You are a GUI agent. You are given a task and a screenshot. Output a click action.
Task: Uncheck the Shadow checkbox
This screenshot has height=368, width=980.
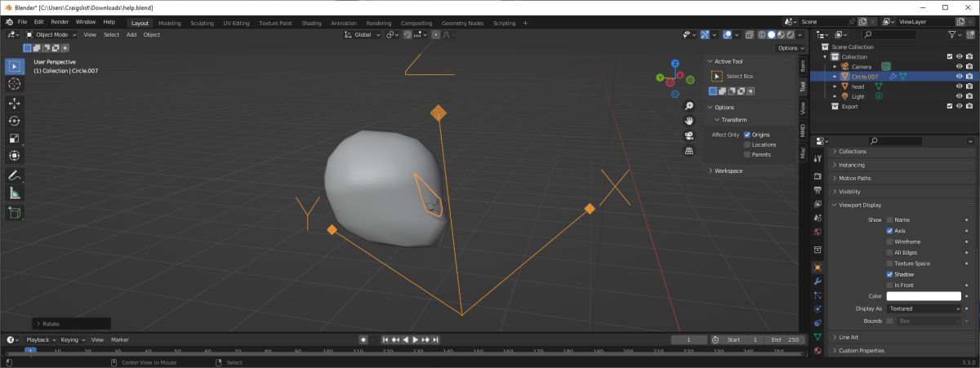890,274
